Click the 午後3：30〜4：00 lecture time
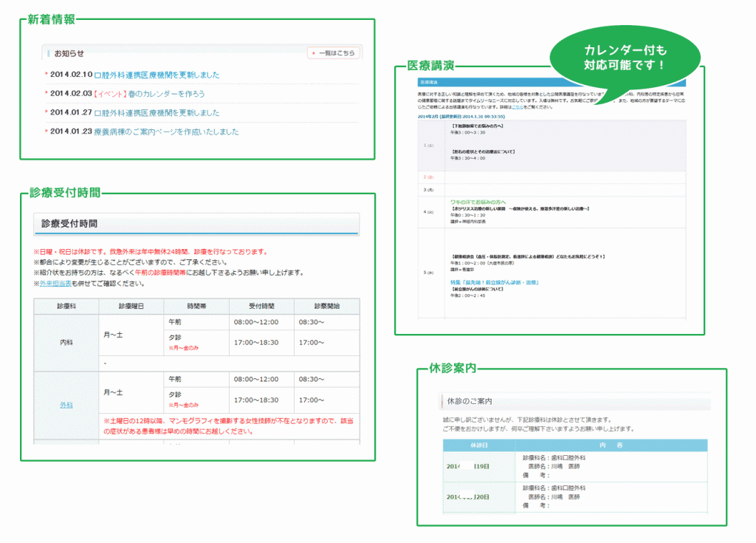756x543 pixels. click(x=467, y=158)
